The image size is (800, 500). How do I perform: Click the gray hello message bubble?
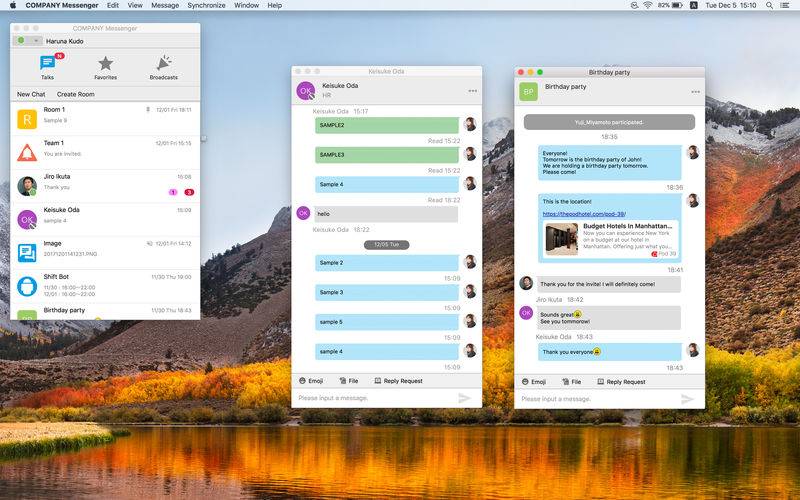click(x=386, y=214)
